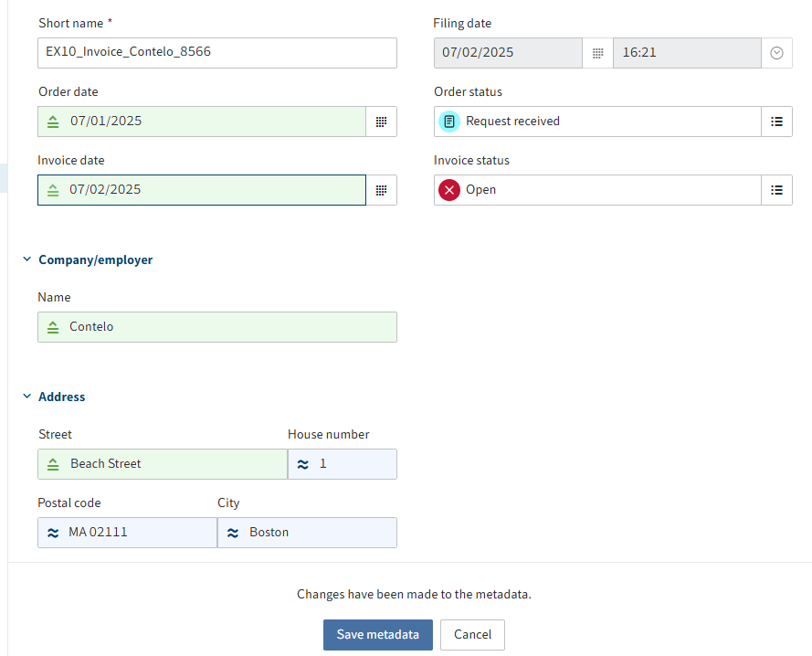Open the Invoice date calendar picker
This screenshot has width=812, height=656.
381,190
